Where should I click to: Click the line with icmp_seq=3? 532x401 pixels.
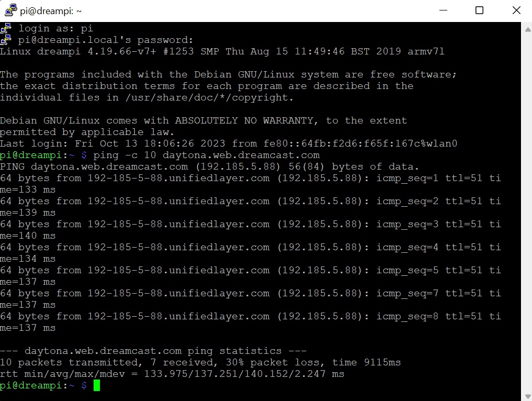[x=251, y=225]
